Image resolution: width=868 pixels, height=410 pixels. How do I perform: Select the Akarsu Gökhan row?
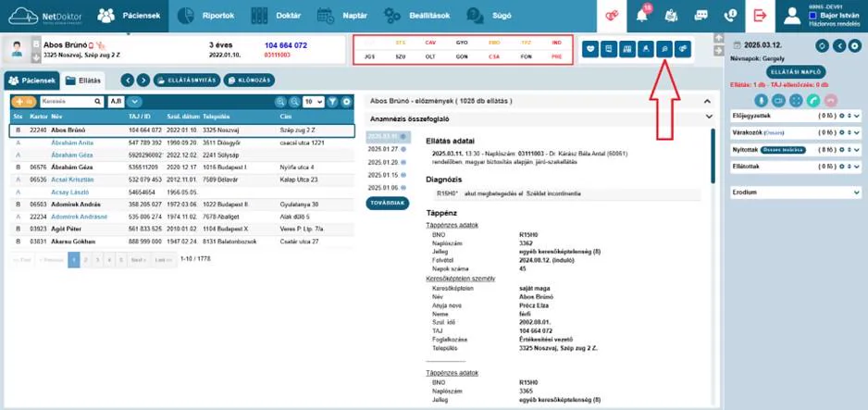pyautogui.click(x=182, y=242)
